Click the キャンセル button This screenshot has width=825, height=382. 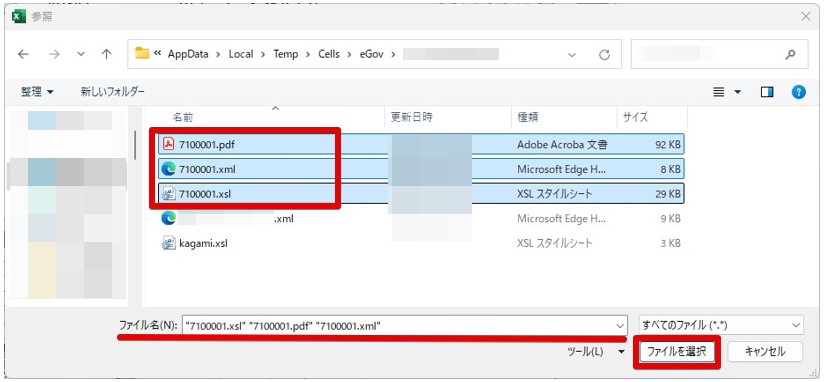765,351
